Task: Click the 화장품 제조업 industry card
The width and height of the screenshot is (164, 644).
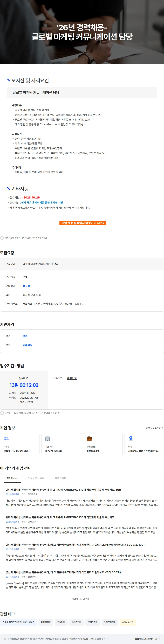Action: click(x=103, y=444)
